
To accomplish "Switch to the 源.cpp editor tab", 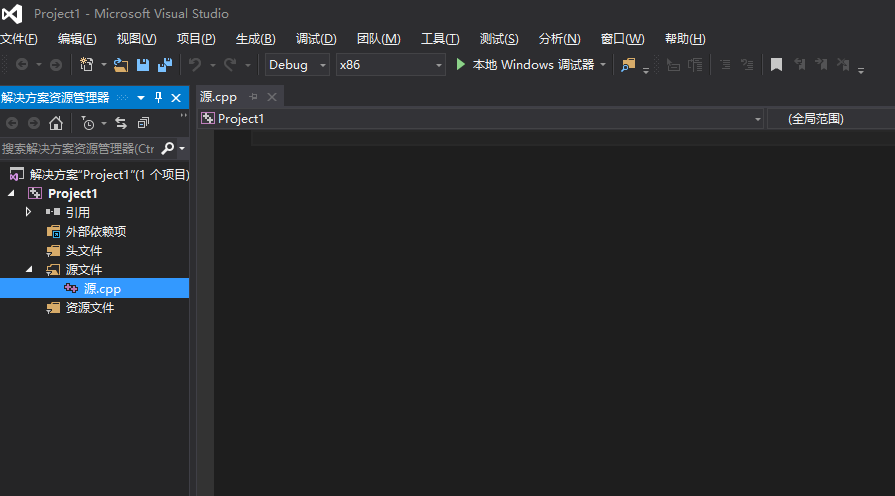I will 218,97.
